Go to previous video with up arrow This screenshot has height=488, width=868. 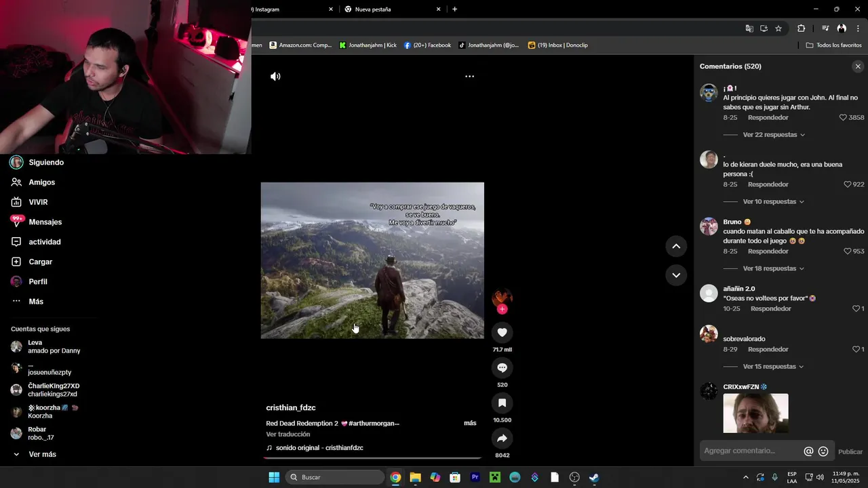coord(676,247)
